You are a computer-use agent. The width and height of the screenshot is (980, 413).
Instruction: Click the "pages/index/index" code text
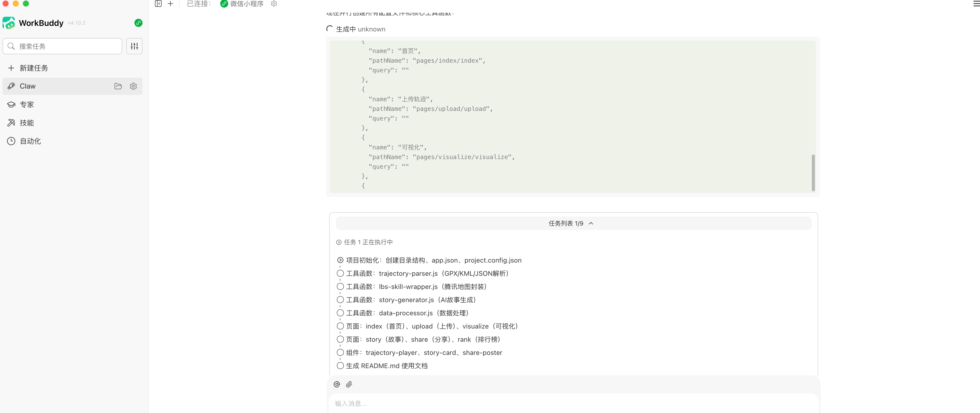click(x=447, y=61)
